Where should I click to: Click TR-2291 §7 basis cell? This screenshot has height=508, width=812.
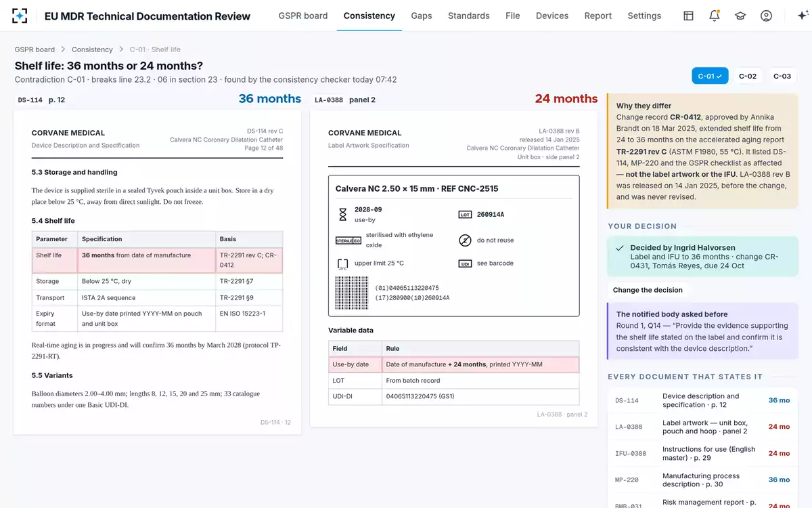[249, 281]
